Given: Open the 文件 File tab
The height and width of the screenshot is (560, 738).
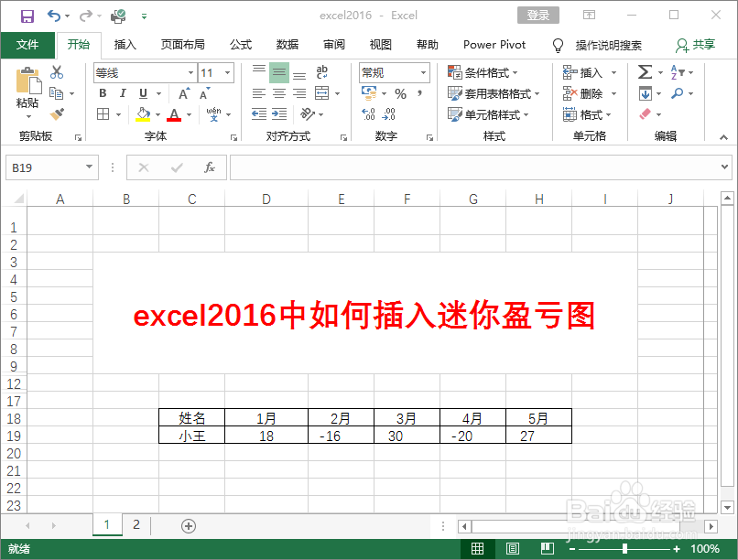Looking at the screenshot, I should tap(27, 45).
